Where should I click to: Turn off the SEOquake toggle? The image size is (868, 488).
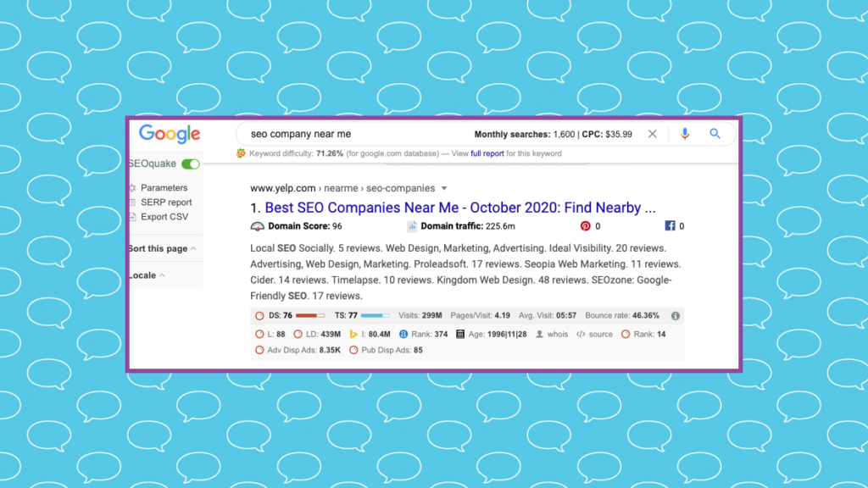point(191,164)
